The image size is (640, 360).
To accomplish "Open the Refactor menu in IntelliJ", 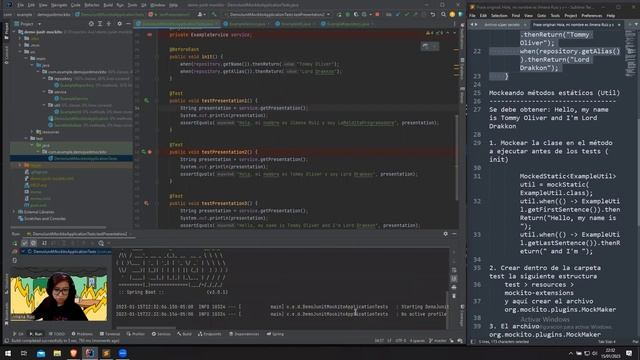I will coord(92,5).
